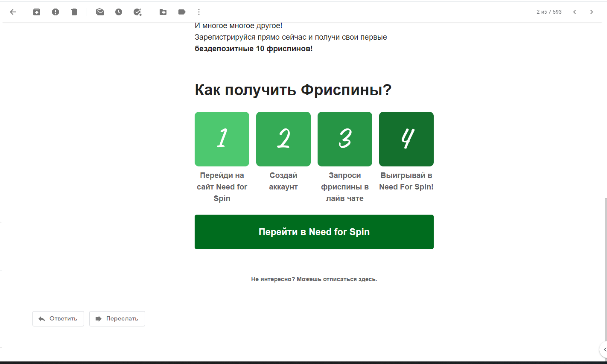Click 'Перейти в Need for Spin' button
The width and height of the screenshot is (607, 364).
314,232
